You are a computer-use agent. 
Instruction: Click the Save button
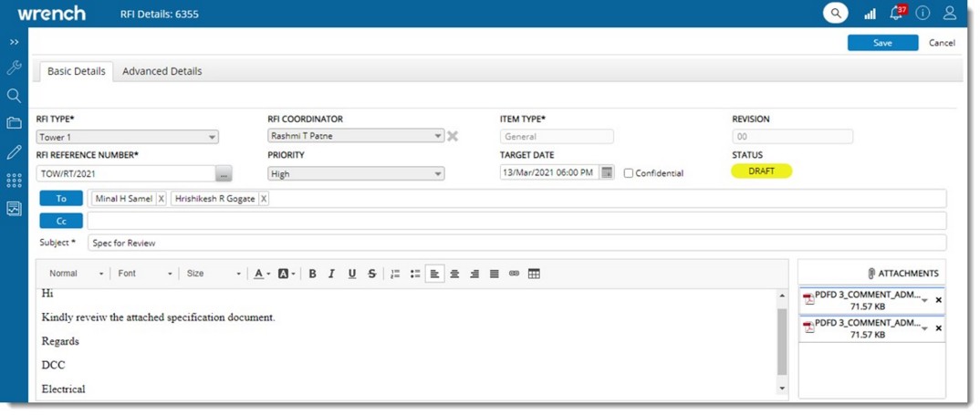[882, 43]
